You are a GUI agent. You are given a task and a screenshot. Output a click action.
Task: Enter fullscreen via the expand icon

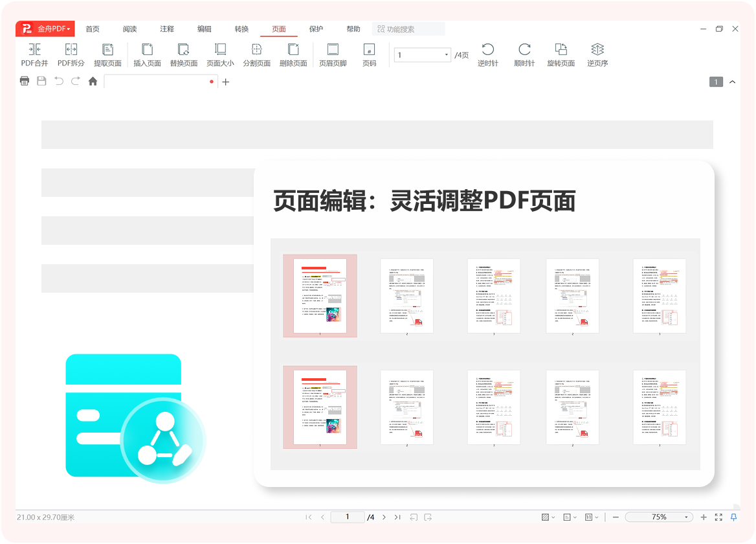tap(718, 517)
